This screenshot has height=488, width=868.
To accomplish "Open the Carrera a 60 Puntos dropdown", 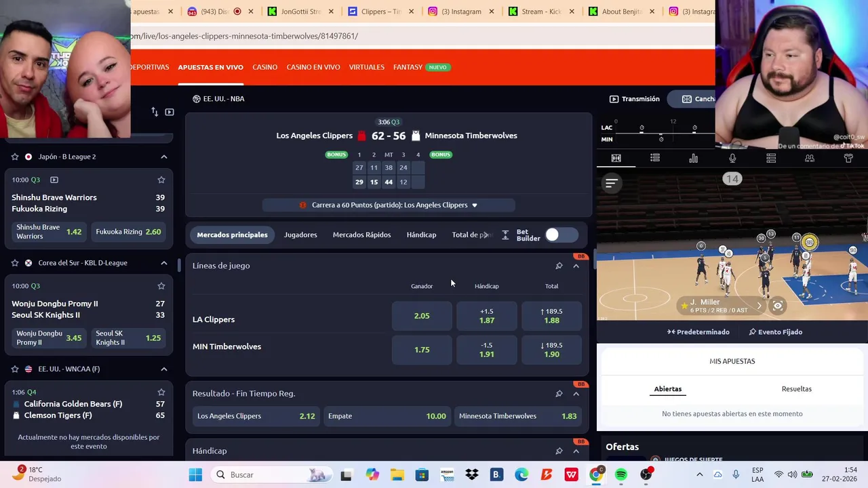I will 389,205.
